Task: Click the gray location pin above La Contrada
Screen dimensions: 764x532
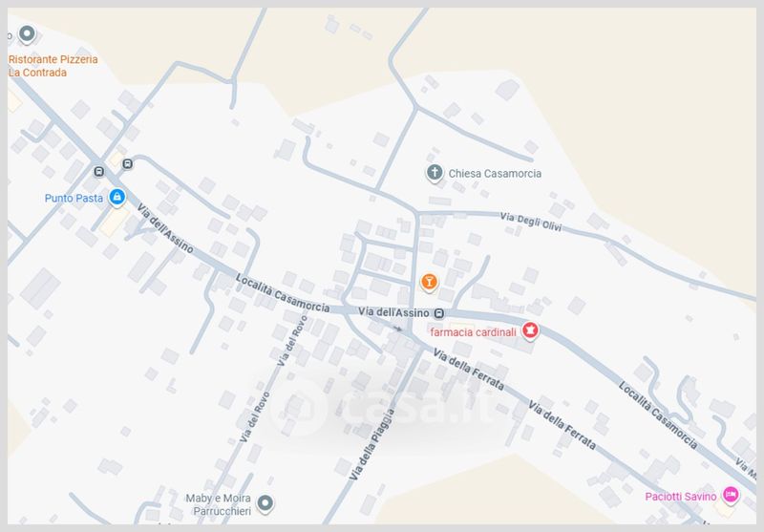Action: tap(27, 34)
